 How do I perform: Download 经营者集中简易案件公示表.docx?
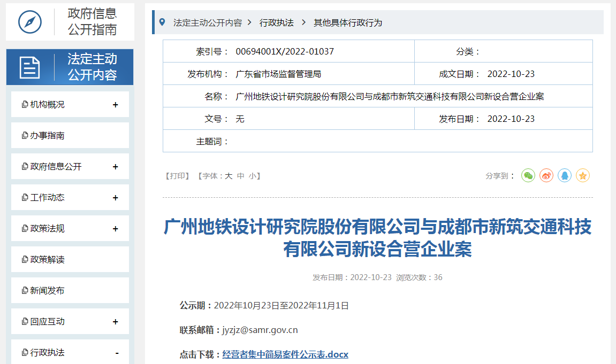tap(285, 354)
